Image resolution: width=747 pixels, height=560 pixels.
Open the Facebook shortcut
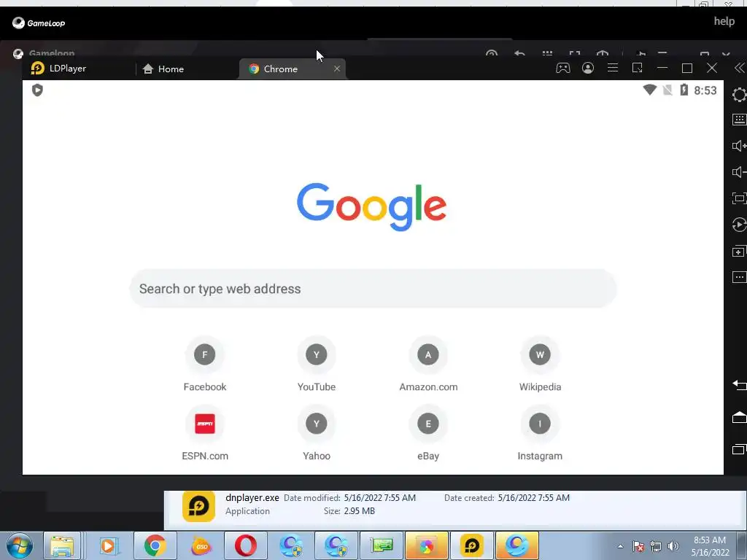tap(205, 365)
